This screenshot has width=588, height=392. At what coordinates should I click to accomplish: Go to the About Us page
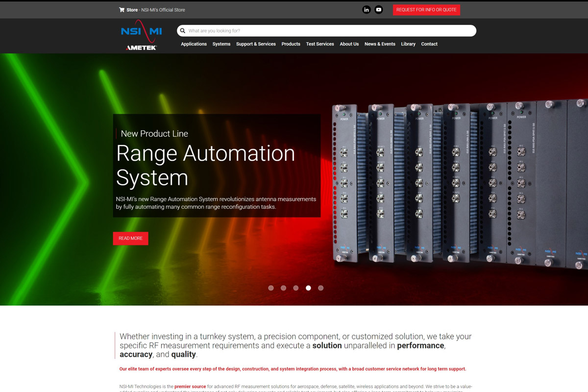coord(349,44)
